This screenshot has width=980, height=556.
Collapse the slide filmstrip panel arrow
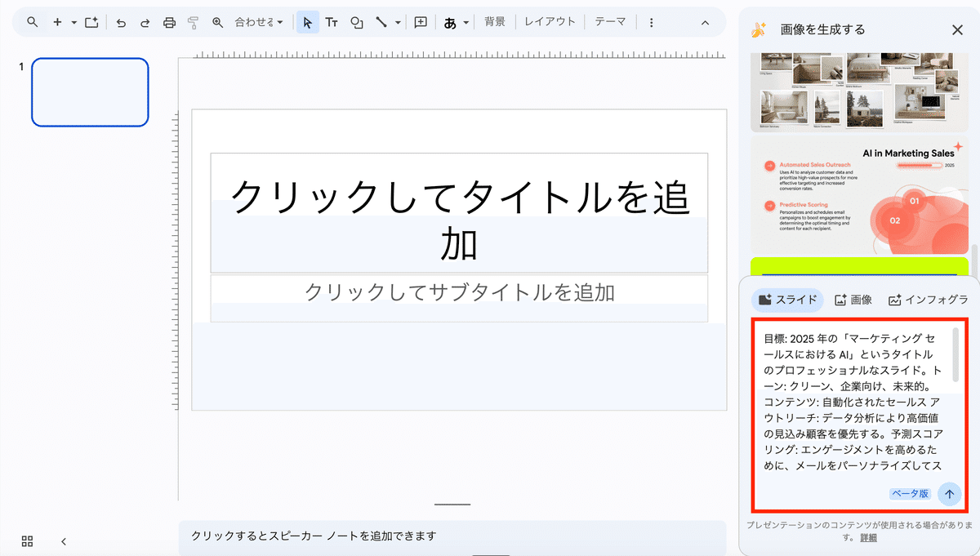pyautogui.click(x=64, y=540)
